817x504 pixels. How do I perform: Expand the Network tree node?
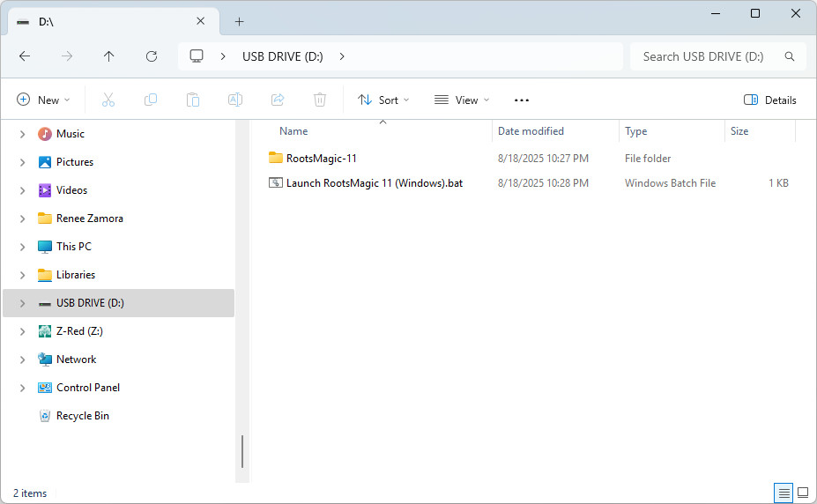[x=22, y=359]
